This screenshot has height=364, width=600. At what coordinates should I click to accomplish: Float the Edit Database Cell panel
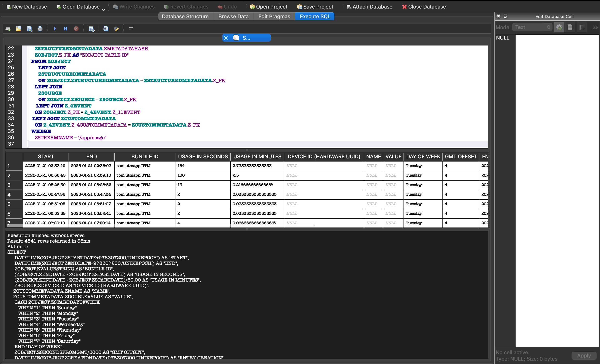[x=505, y=16]
